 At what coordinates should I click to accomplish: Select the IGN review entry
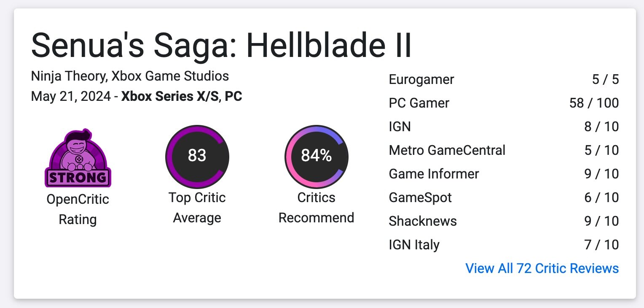tap(400, 127)
